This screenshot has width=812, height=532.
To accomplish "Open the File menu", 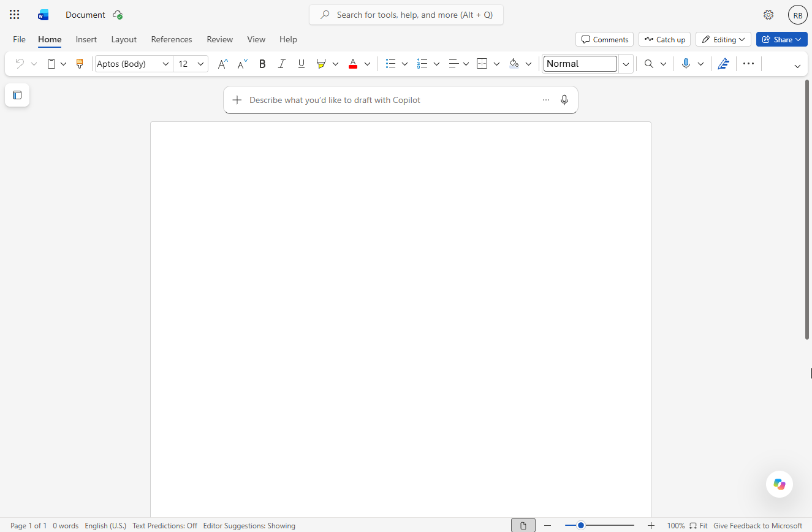I will pos(20,39).
